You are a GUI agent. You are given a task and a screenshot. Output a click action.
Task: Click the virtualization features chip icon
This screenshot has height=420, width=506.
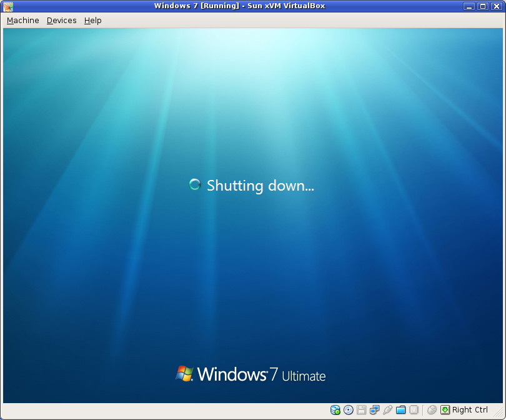click(x=414, y=410)
